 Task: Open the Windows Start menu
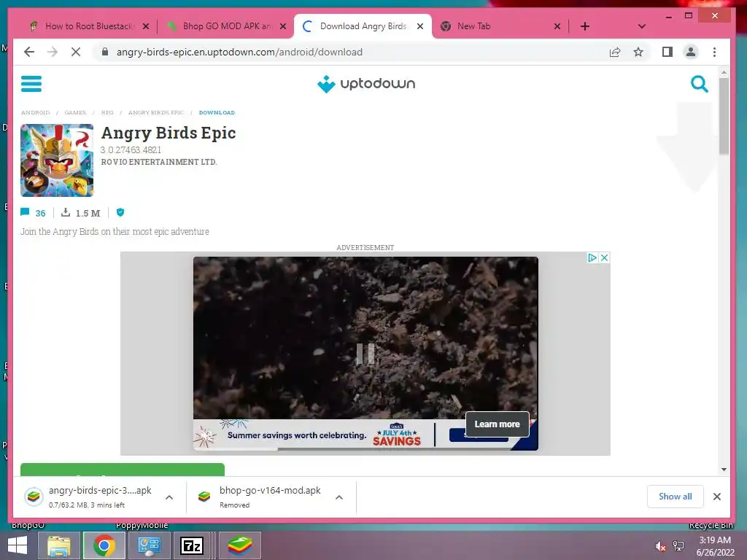pos(17,545)
